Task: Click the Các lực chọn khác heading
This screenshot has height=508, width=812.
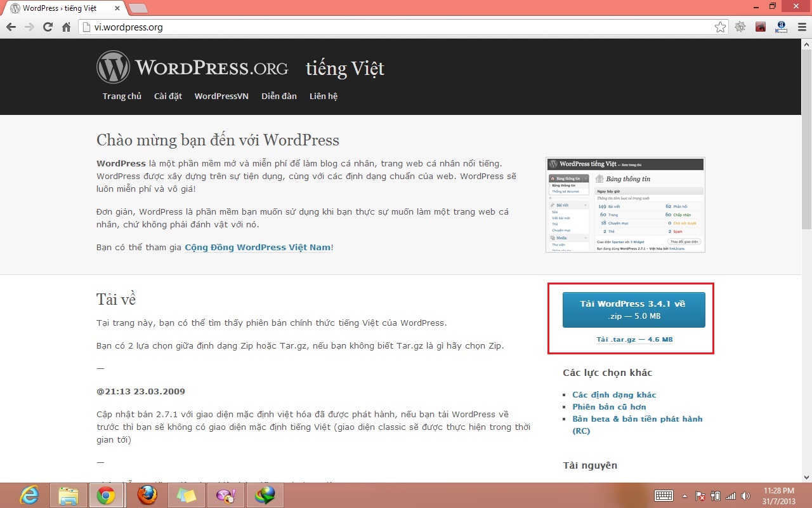Action: [607, 373]
